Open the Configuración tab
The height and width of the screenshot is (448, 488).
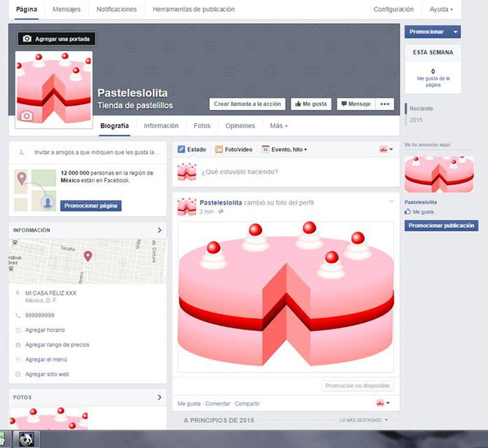394,9
